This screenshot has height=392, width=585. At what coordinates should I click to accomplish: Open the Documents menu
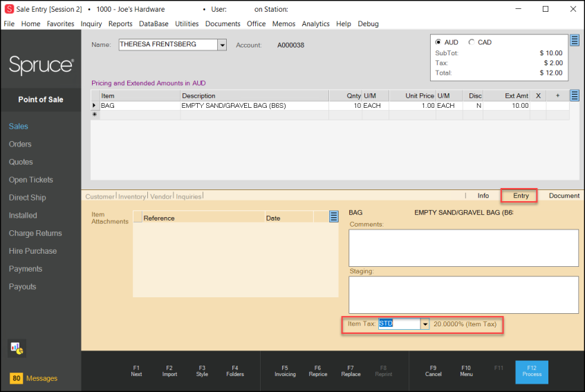pyautogui.click(x=223, y=24)
